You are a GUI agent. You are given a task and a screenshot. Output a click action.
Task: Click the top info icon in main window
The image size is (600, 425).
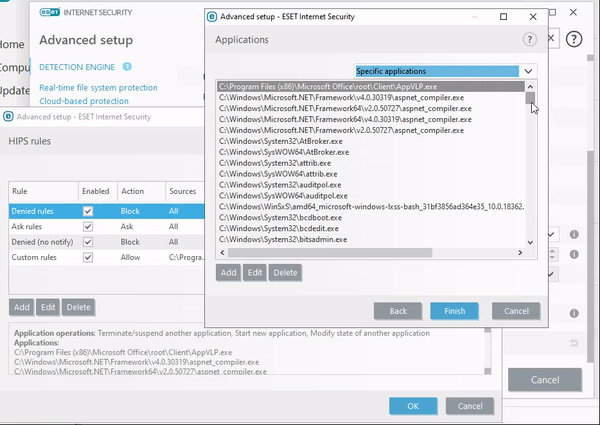pyautogui.click(x=574, y=234)
